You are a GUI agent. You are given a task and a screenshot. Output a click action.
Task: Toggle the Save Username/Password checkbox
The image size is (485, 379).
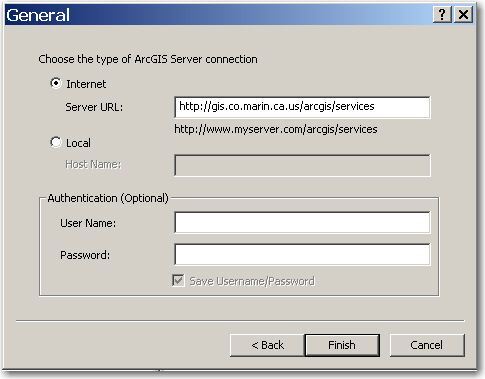tap(178, 280)
